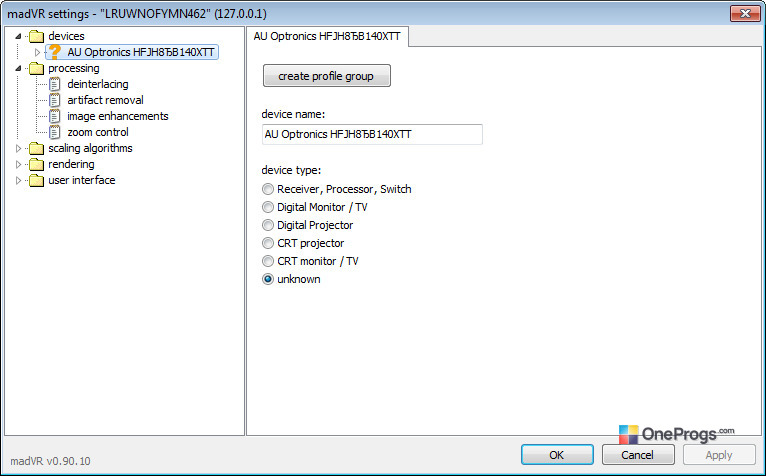Select Digital Projector radio button
The width and height of the screenshot is (766, 476).
click(268, 225)
